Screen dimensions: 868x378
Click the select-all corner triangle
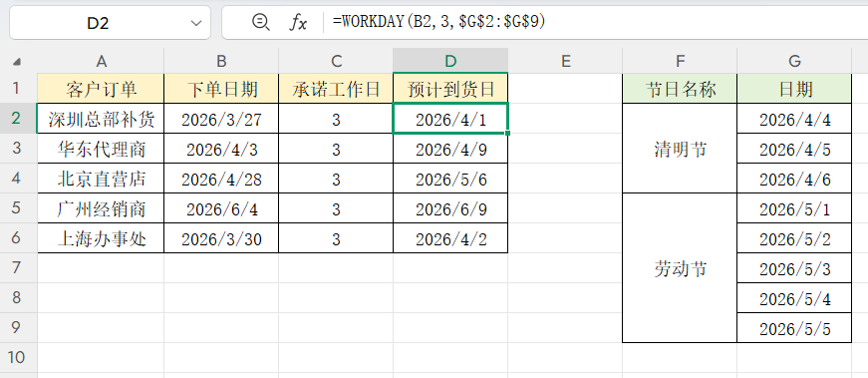point(17,62)
